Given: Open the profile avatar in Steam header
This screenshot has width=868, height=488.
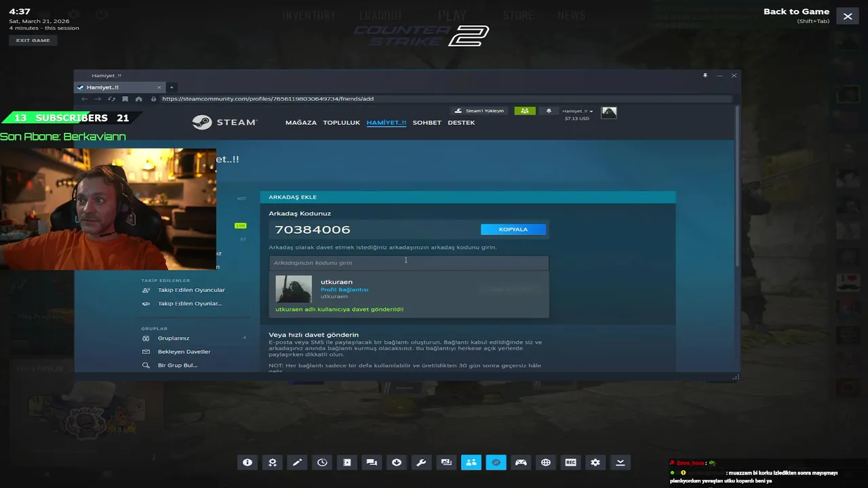Looking at the screenshot, I should pyautogui.click(x=609, y=112).
